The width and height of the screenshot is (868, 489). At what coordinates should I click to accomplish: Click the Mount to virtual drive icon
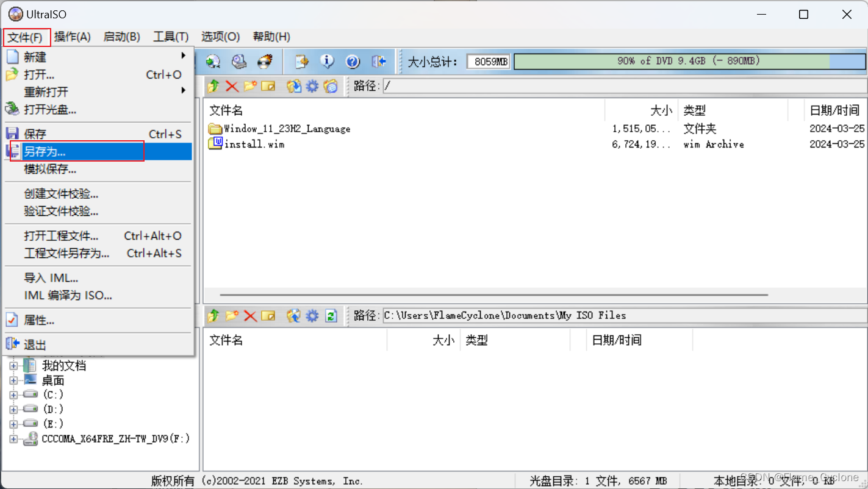pyautogui.click(x=239, y=62)
